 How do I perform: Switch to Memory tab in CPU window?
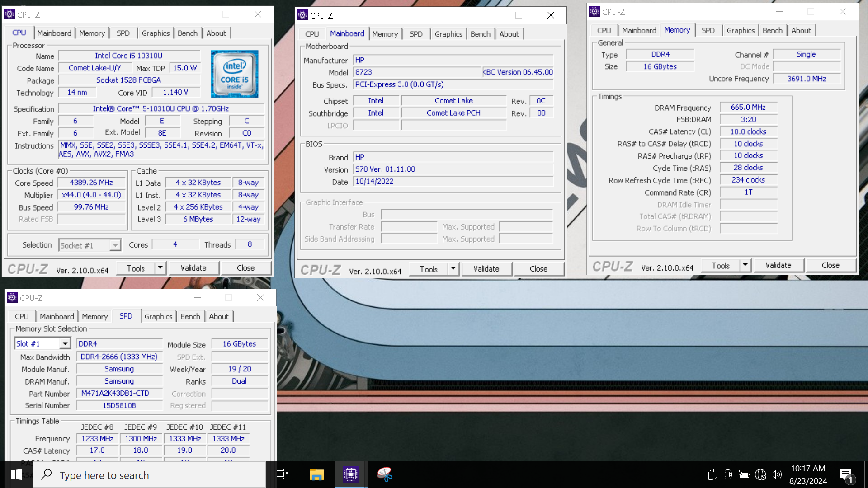(92, 33)
